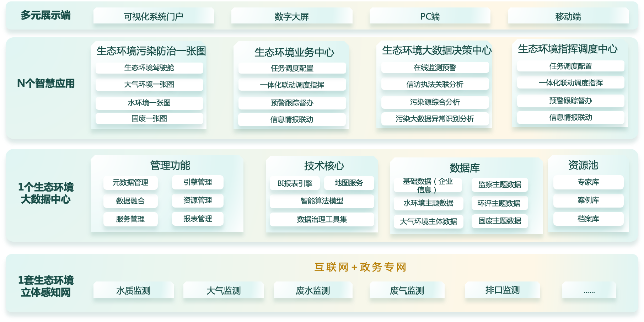The height and width of the screenshot is (322, 644).
Task: Open 生态环境驾驶舱 item
Action: (149, 68)
